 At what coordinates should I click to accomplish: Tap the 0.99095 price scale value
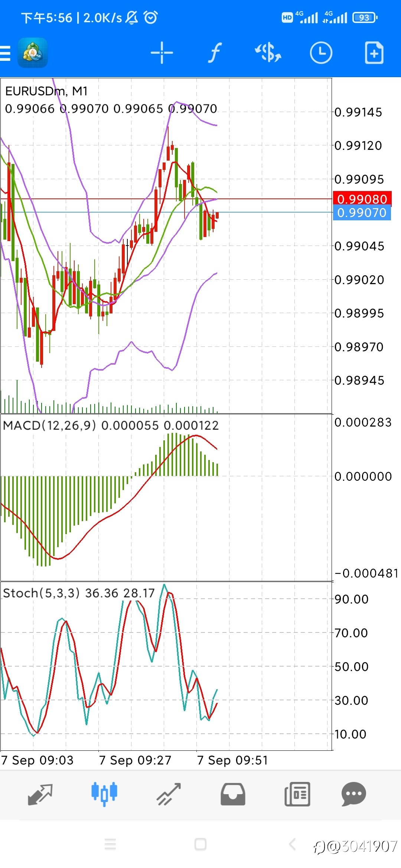[x=359, y=180]
